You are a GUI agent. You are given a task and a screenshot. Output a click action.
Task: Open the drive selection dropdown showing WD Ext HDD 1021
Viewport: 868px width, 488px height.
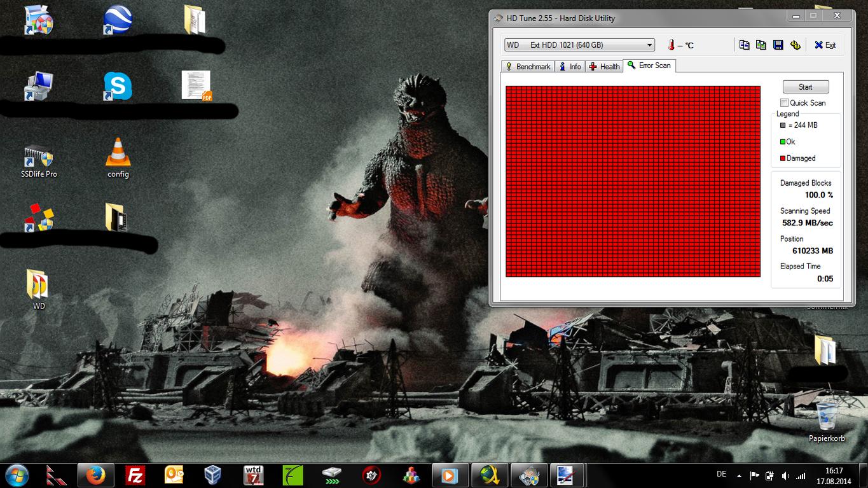[579, 45]
